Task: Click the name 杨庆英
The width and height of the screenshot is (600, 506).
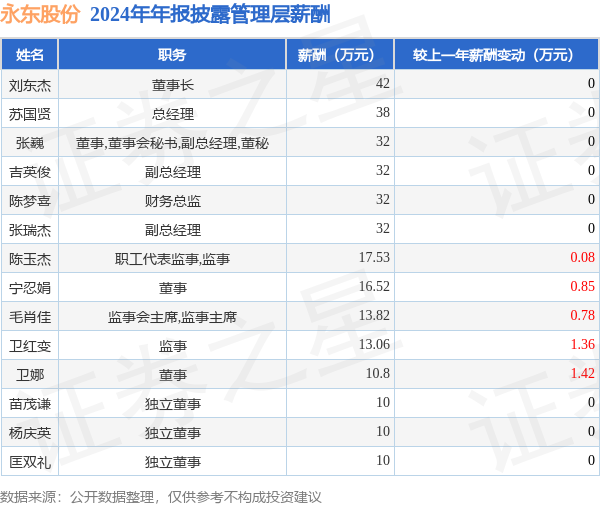Action: point(30,433)
